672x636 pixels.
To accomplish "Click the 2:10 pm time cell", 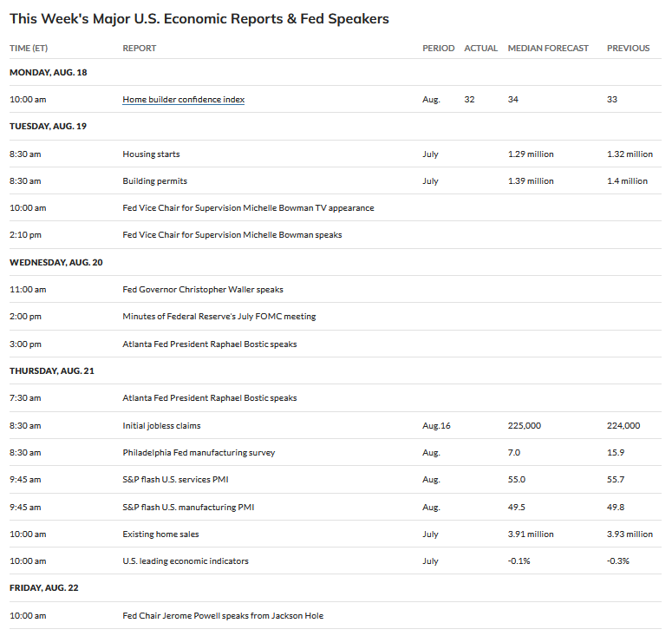I will 25,235.
